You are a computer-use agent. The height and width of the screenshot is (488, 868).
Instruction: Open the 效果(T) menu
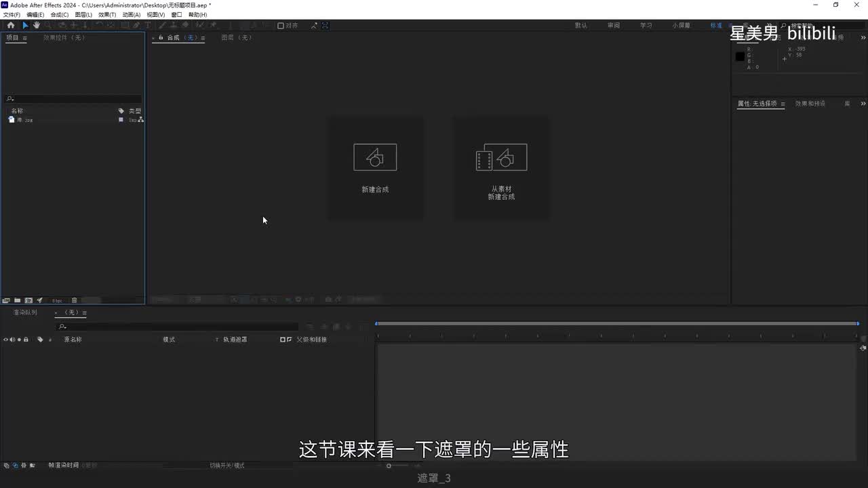(107, 14)
